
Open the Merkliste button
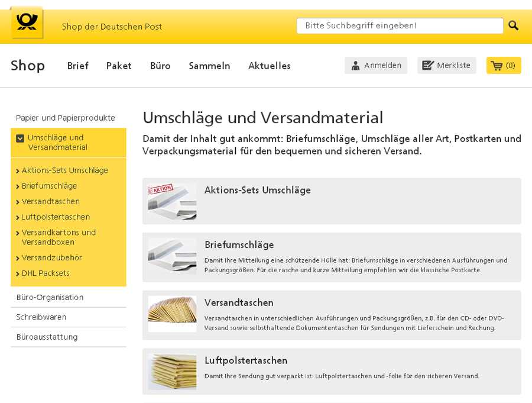[x=446, y=65]
